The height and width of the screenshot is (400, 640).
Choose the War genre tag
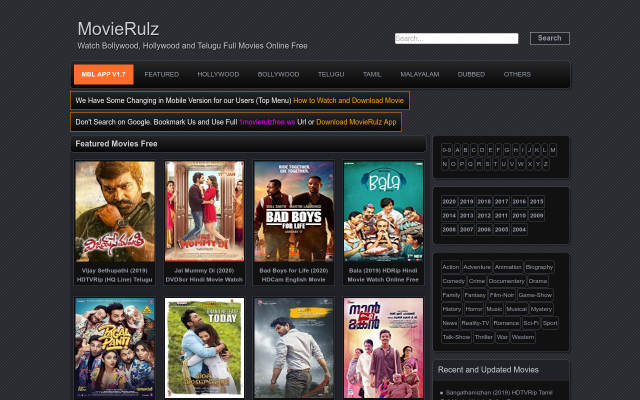click(502, 337)
